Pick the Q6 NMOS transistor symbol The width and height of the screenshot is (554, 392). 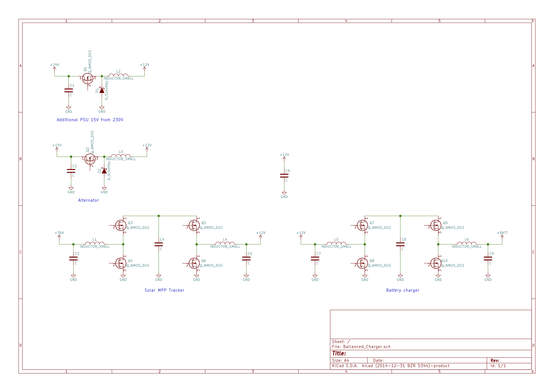pos(194,263)
